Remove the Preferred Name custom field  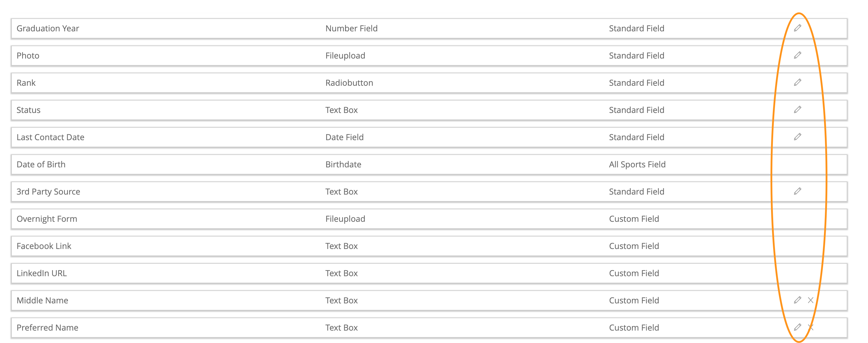click(810, 327)
